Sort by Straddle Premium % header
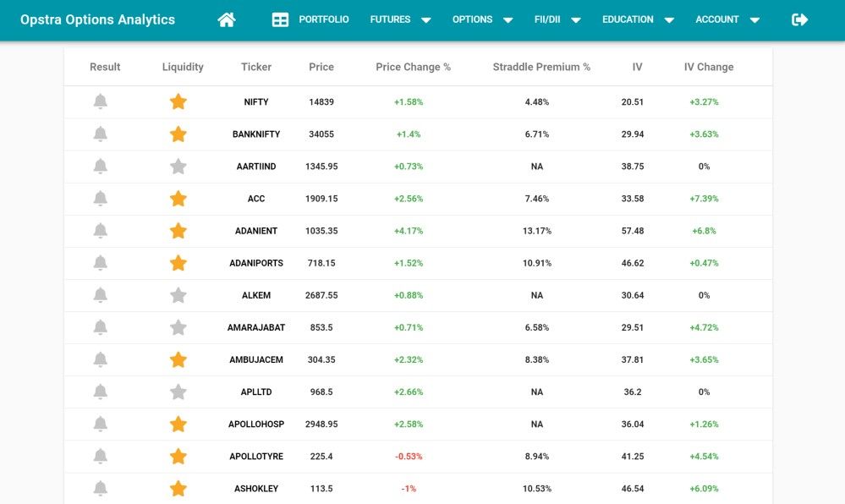 tap(541, 67)
